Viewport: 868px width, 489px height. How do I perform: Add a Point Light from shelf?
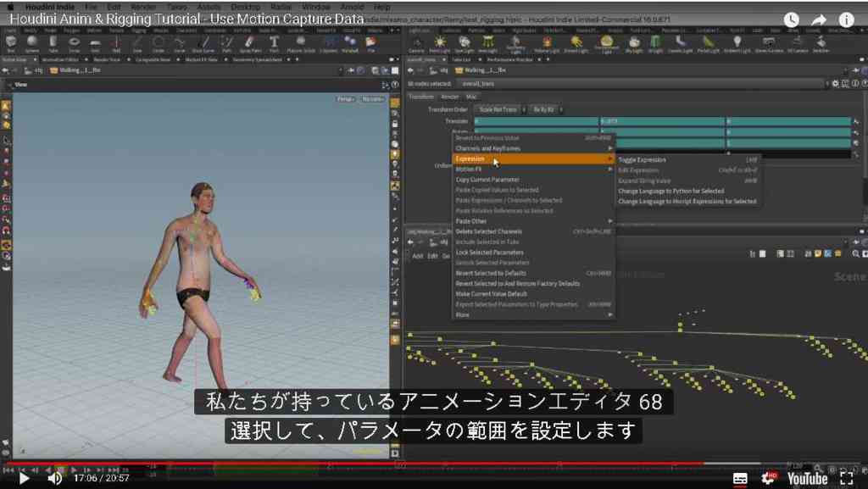440,42
